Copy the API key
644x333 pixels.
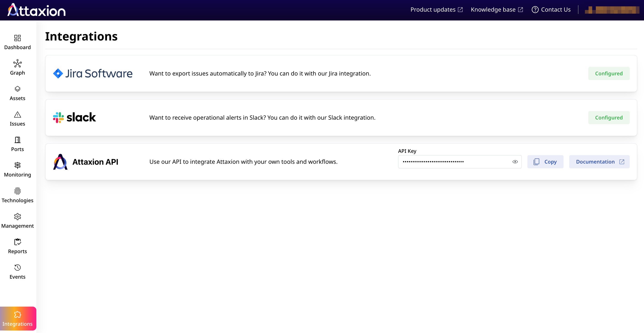click(545, 162)
